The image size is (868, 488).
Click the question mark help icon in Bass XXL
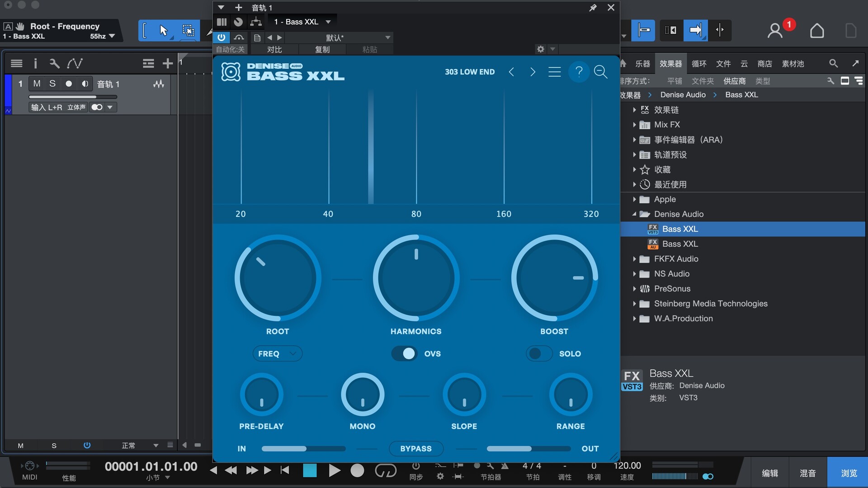(x=579, y=72)
